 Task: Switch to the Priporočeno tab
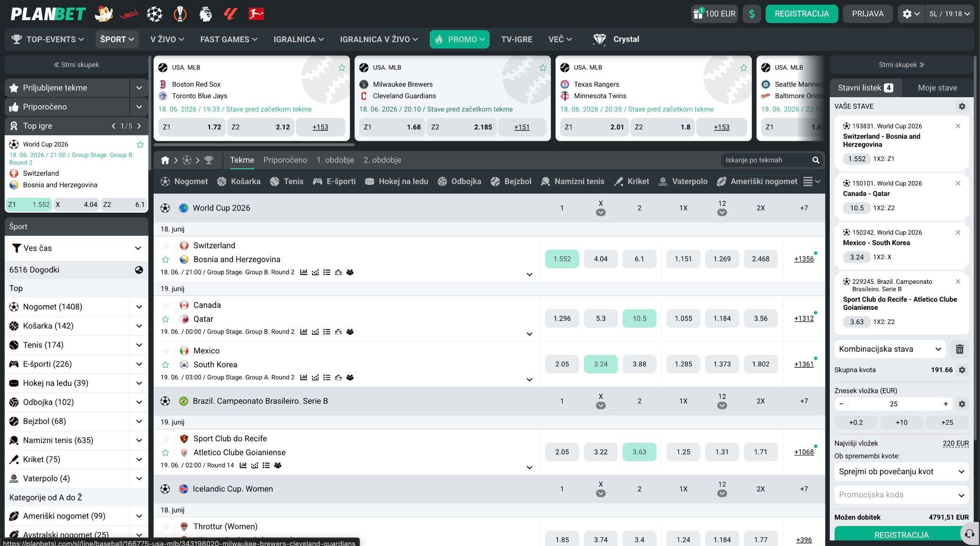pos(285,160)
